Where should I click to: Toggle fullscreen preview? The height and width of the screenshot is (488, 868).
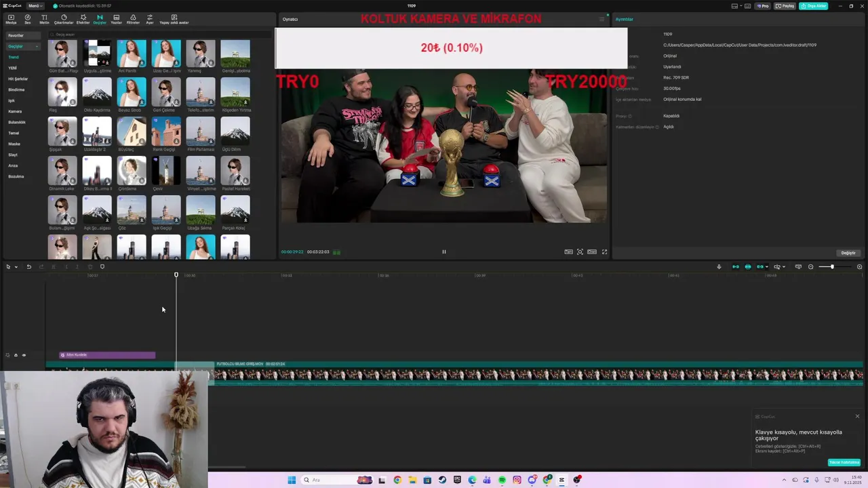pos(604,251)
